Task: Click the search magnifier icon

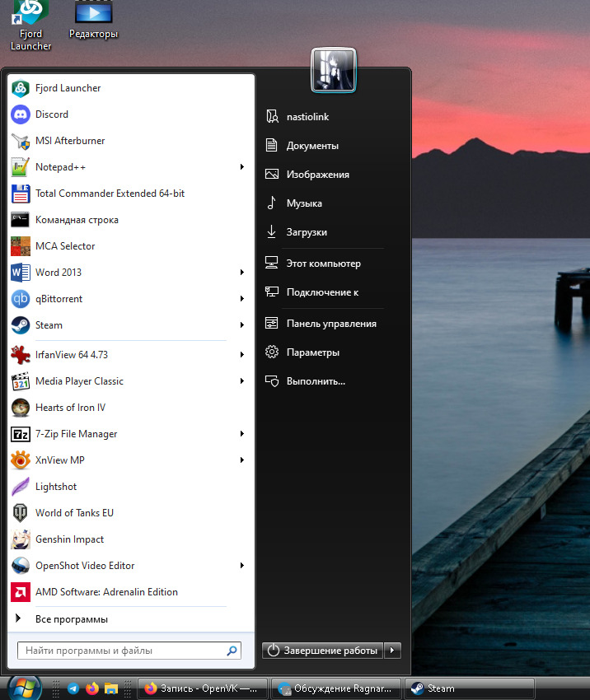Action: click(x=232, y=651)
